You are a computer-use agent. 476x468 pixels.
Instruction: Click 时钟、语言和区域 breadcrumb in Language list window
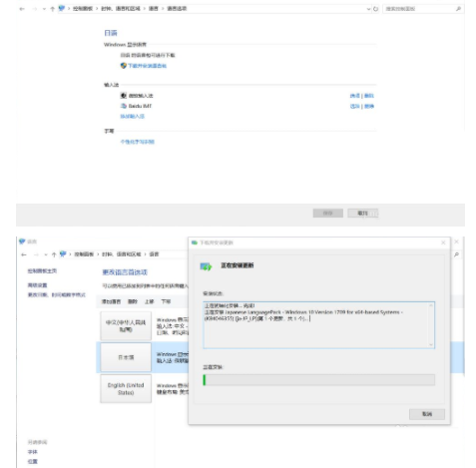tap(122, 254)
